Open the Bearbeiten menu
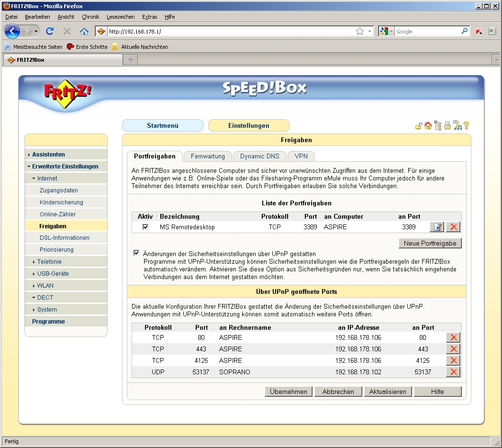Viewport: 502px width, 448px height. click(37, 17)
